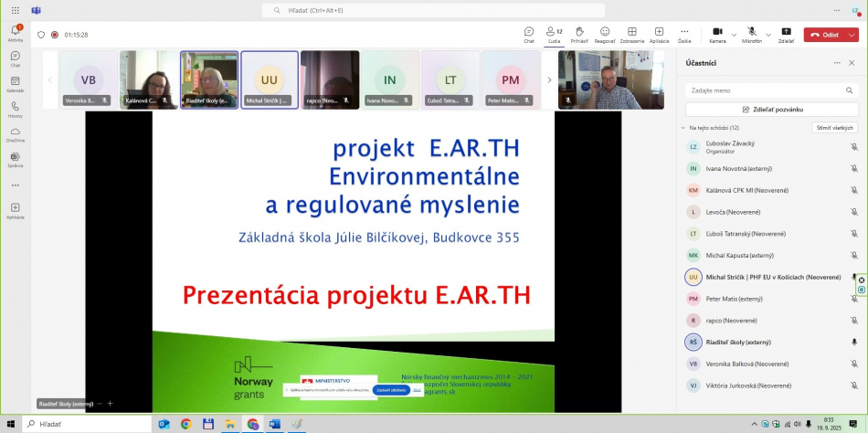Open the dropdown arrow beside Odísť
Screen dimensions: 868x433
tap(852, 35)
